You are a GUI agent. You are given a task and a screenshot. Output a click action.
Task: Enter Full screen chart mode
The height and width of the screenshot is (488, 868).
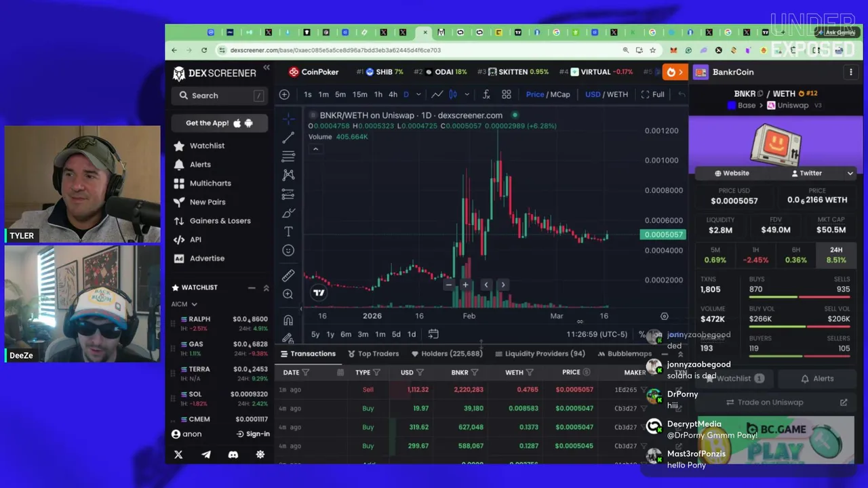point(652,94)
